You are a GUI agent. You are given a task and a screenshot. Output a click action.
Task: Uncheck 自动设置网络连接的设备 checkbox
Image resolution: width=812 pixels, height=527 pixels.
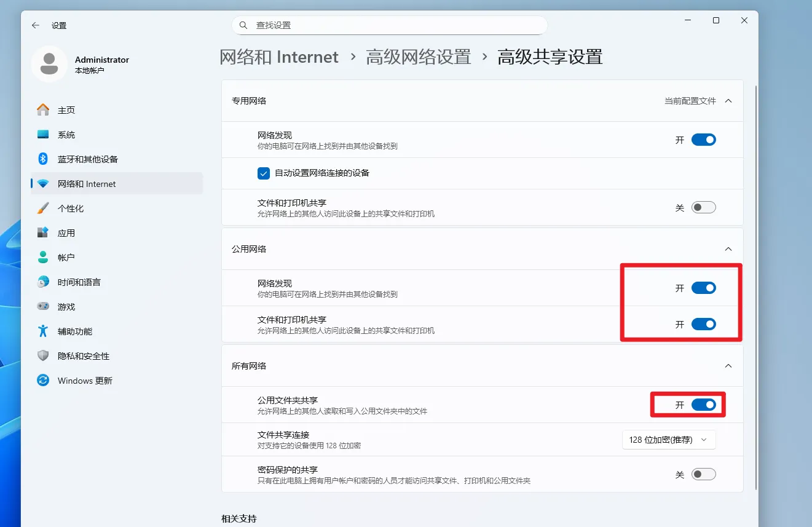(264, 173)
